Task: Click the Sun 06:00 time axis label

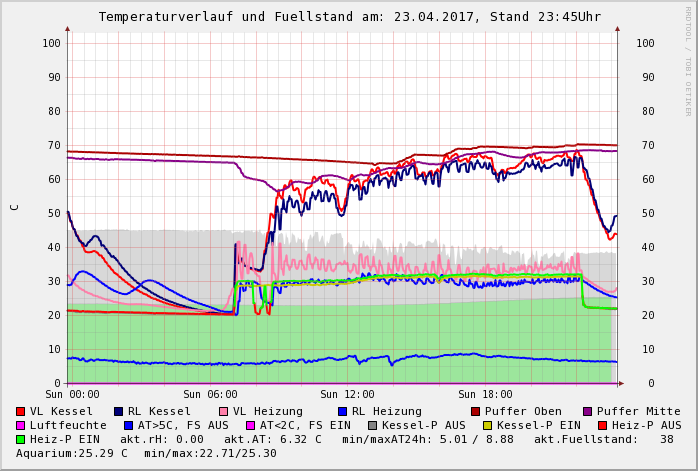Action: click(x=209, y=394)
